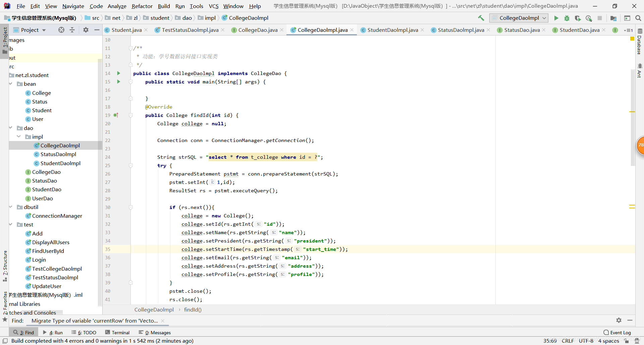Image resolution: width=644 pixels, height=345 pixels.
Task: Toggle the 1: Project side tool button
Action: coord(5,41)
